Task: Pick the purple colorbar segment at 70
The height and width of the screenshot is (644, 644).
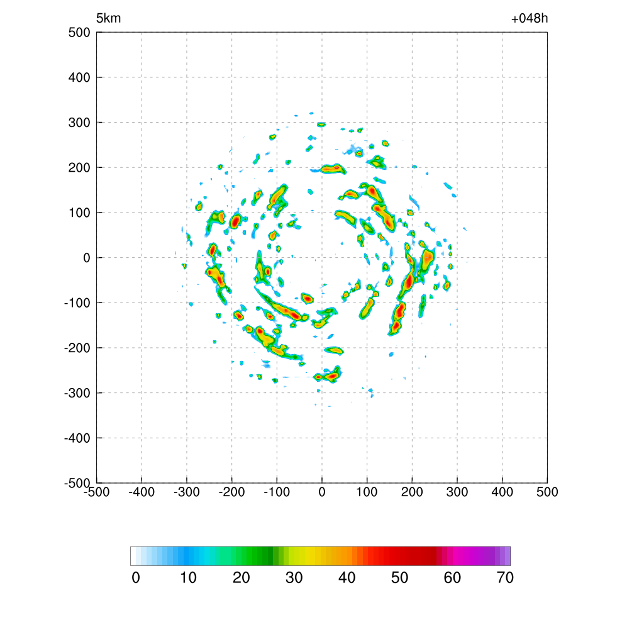Action: (508, 556)
